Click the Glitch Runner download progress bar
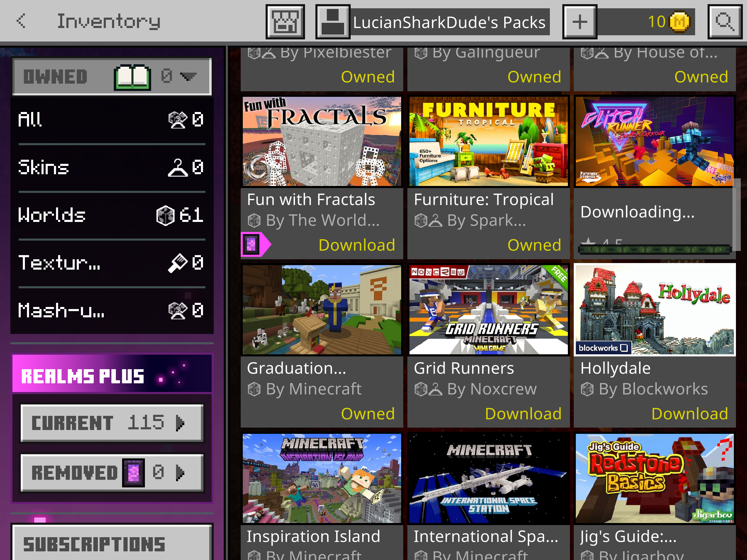 pos(654,249)
